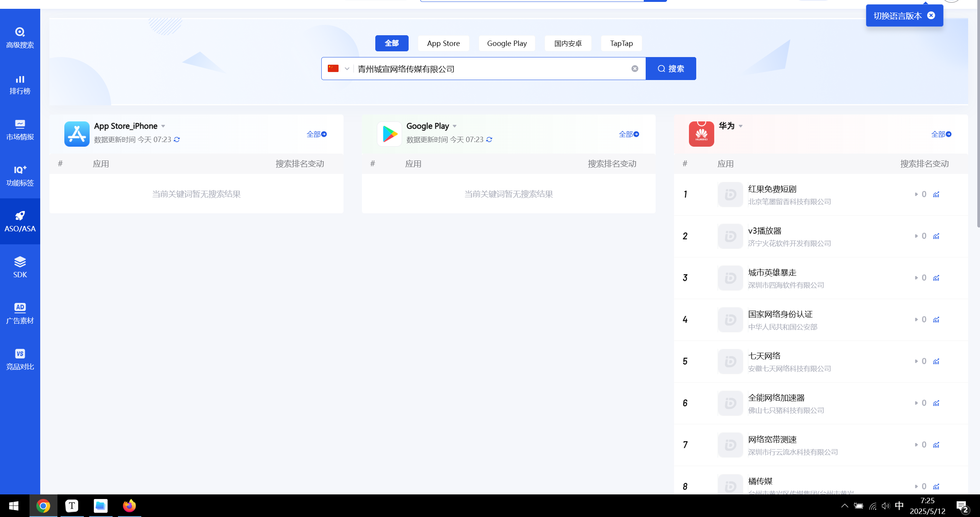Refresh the Google Play data
The image size is (980, 517).
pyautogui.click(x=489, y=139)
